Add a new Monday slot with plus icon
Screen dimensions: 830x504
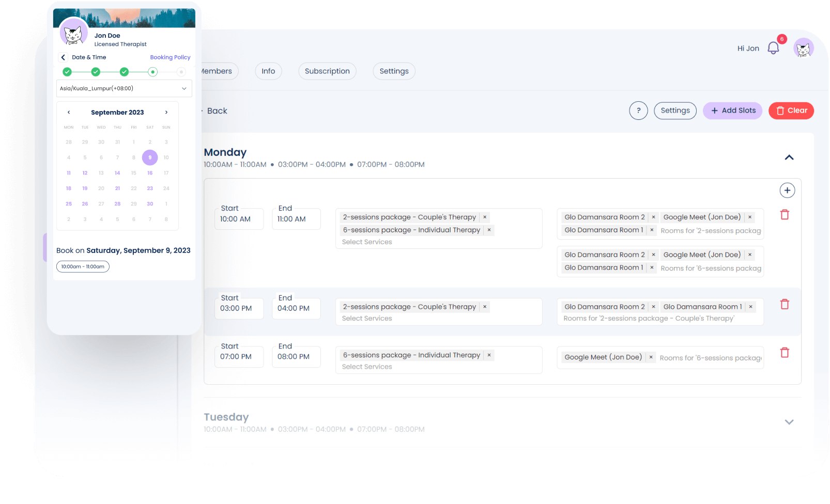[787, 191]
